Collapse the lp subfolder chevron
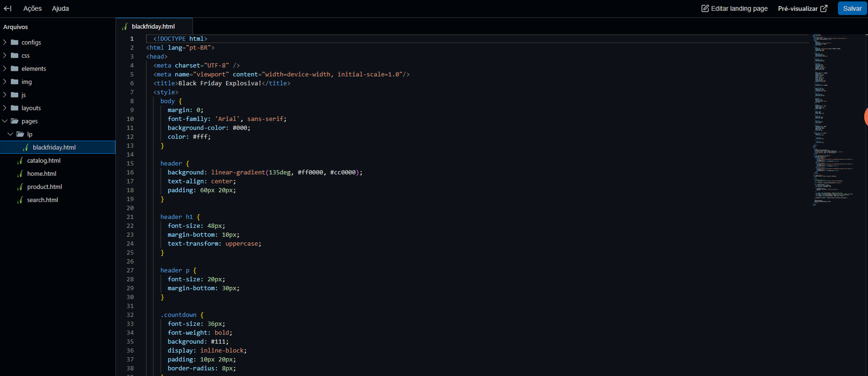The width and height of the screenshot is (868, 376). tap(10, 134)
